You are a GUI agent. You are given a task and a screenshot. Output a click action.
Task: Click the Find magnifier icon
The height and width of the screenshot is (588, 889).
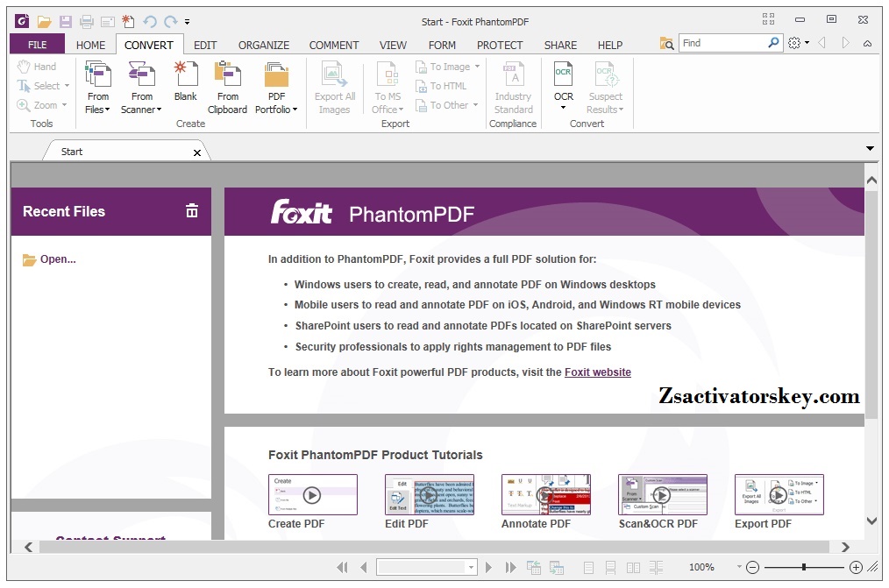point(773,43)
